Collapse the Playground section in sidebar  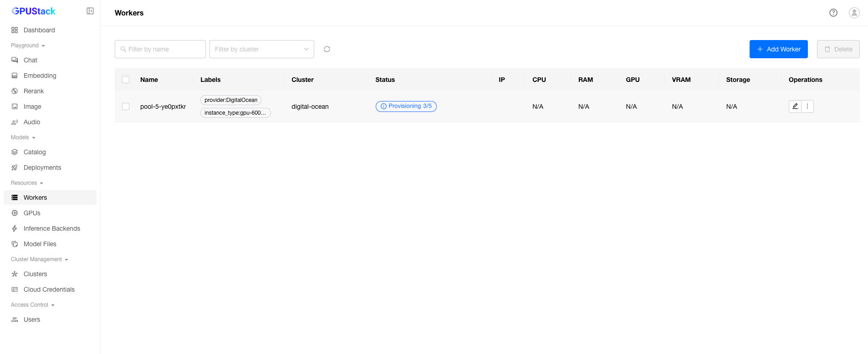click(x=28, y=46)
